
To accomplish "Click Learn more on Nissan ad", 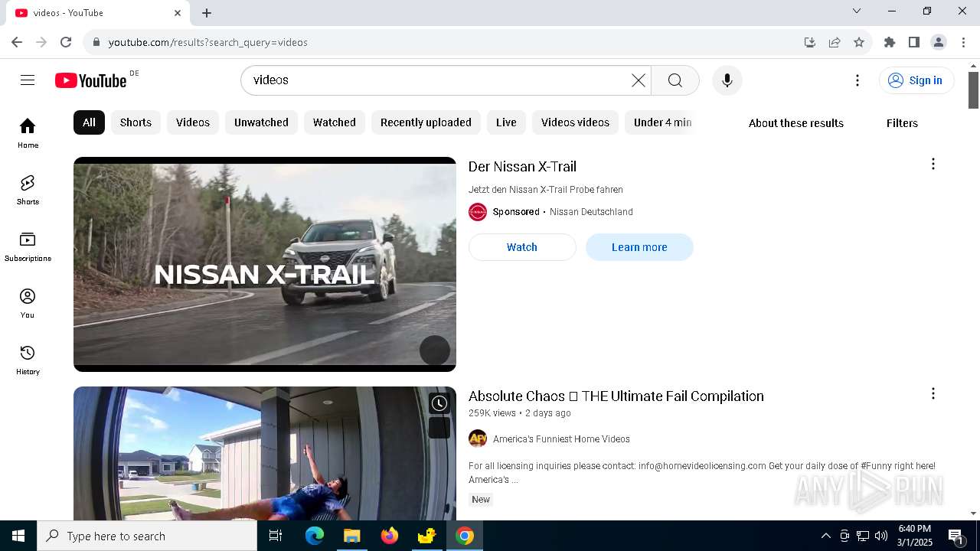I will coord(639,247).
